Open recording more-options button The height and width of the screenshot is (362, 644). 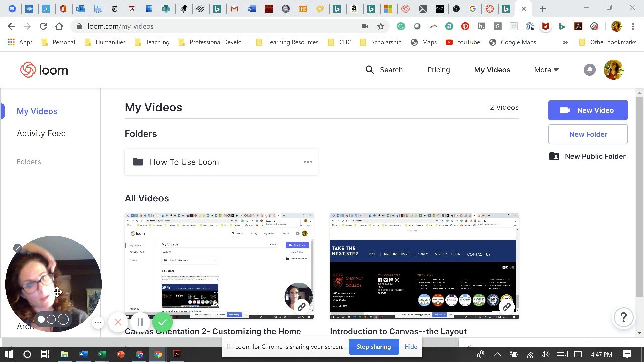98,322
